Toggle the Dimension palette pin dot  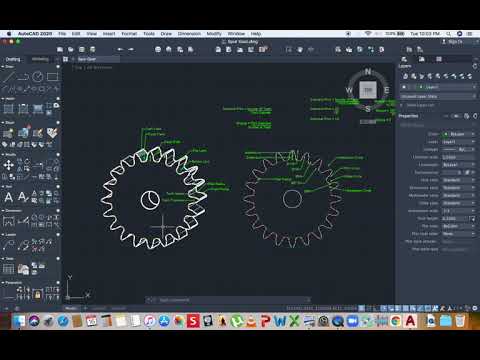(58, 211)
